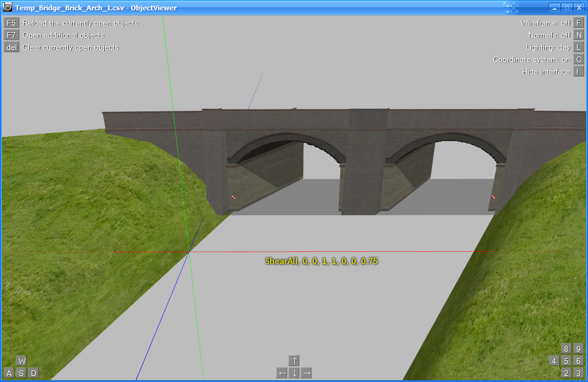The height and width of the screenshot is (382, 588).
Task: Click the numpad 8 key button
Action: pyautogui.click(x=567, y=349)
